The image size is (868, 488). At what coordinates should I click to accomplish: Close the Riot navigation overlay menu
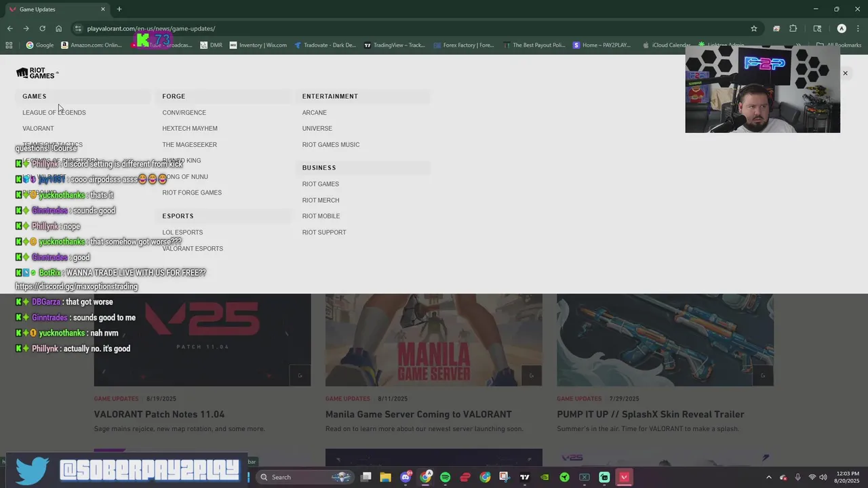(x=845, y=73)
